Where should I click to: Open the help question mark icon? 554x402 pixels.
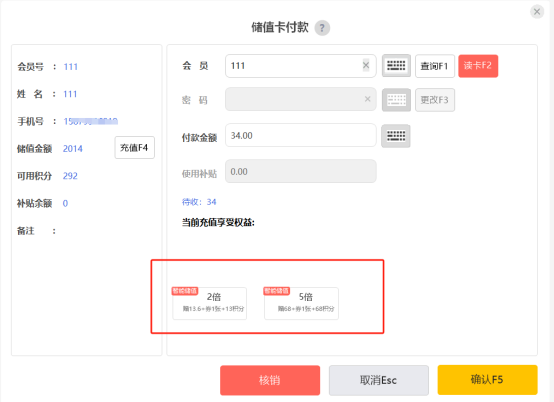click(322, 28)
